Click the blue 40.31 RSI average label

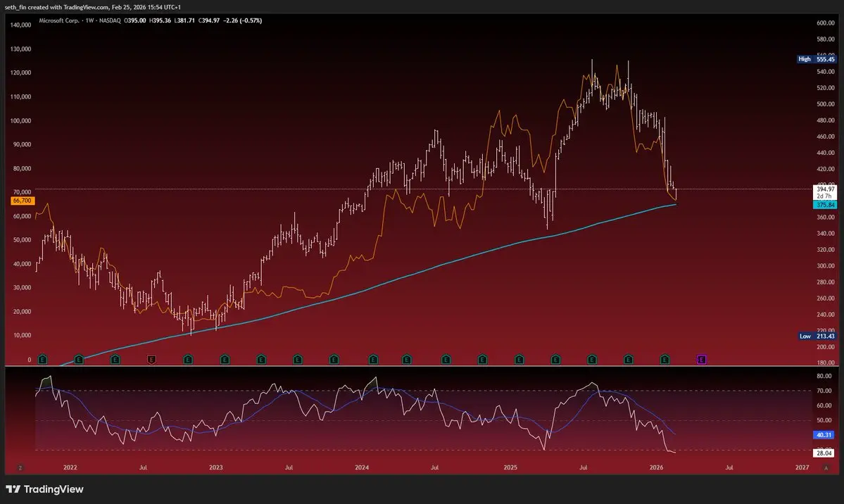(825, 435)
